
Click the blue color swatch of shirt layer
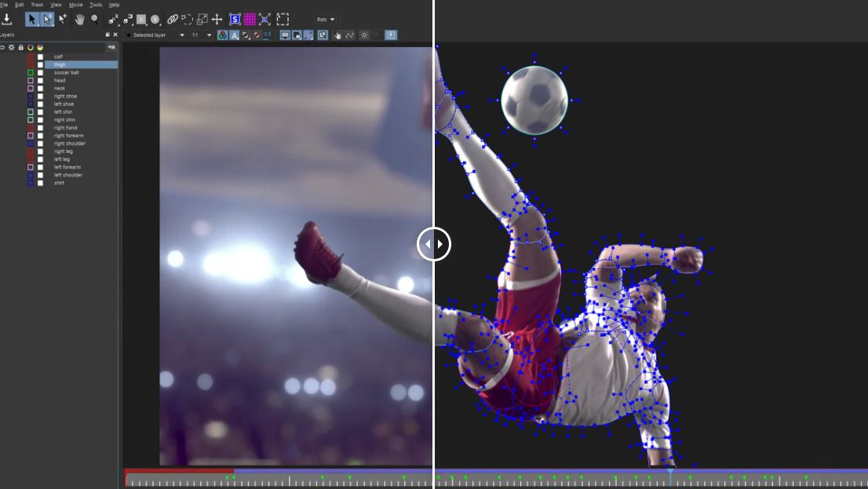31,183
